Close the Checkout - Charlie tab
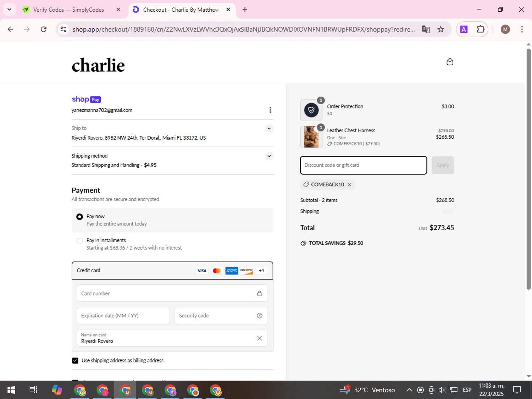532x399 pixels. [x=228, y=10]
